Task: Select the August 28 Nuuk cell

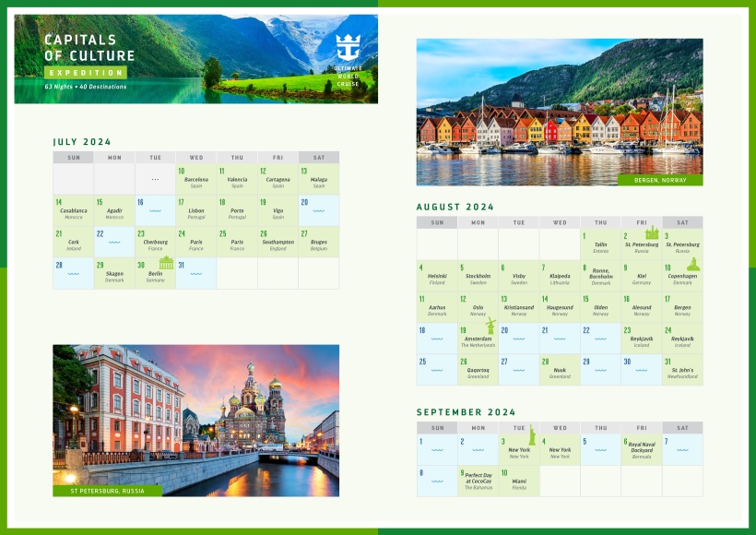Action: coord(560,370)
